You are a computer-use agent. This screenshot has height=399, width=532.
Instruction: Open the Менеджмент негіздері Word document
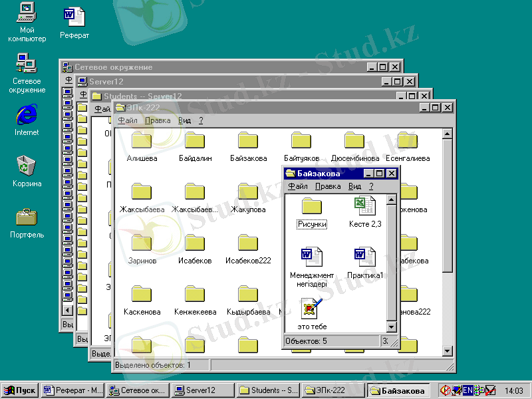point(311,257)
